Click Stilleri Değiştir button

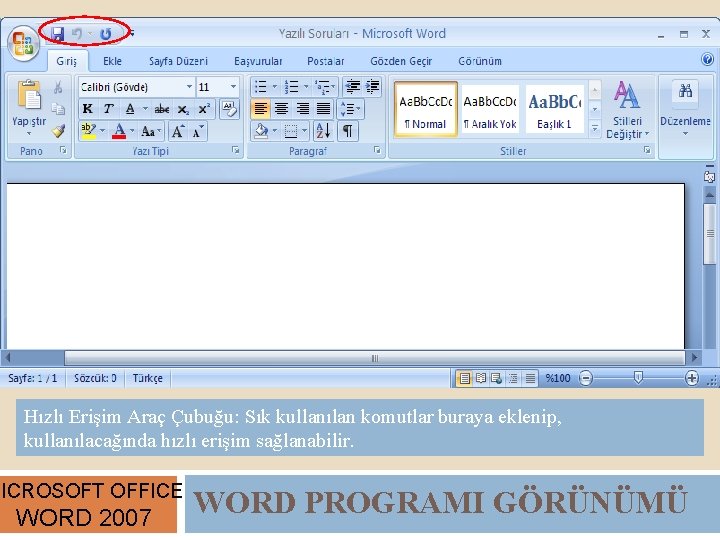tap(627, 110)
